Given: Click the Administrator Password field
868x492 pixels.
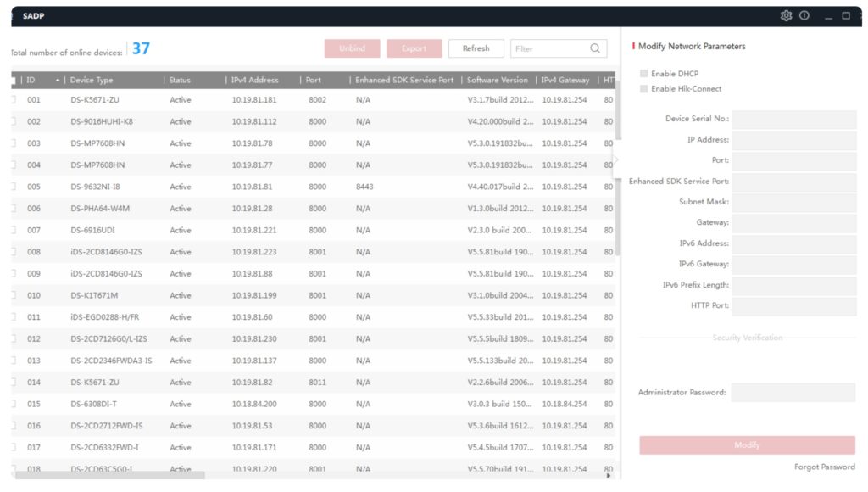Looking at the screenshot, I should [795, 391].
